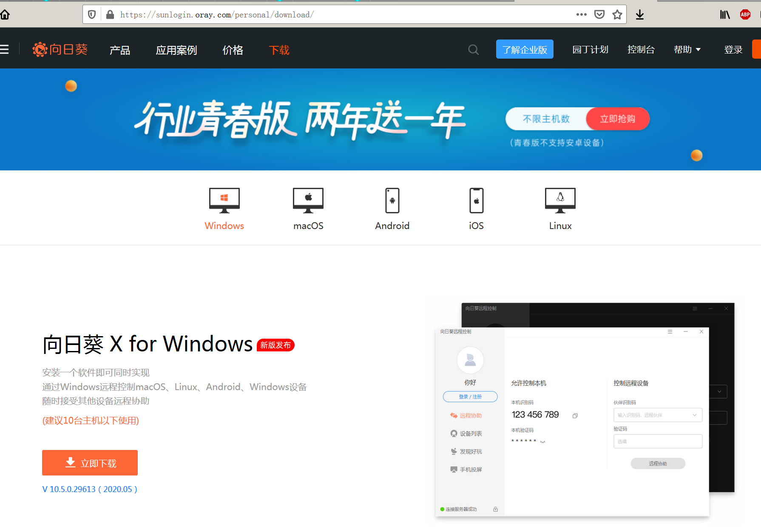
Task: Click the site search magnifier icon
Action: click(x=474, y=50)
